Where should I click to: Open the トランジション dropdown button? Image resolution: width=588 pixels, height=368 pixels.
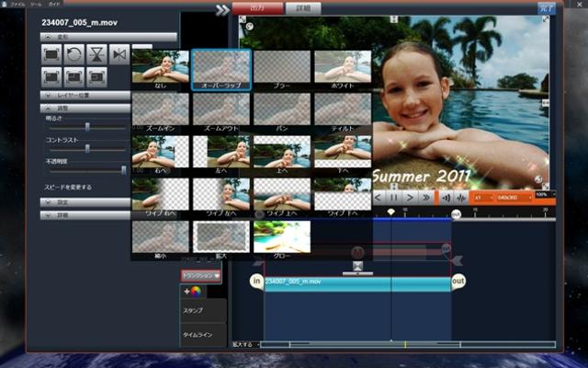point(200,276)
